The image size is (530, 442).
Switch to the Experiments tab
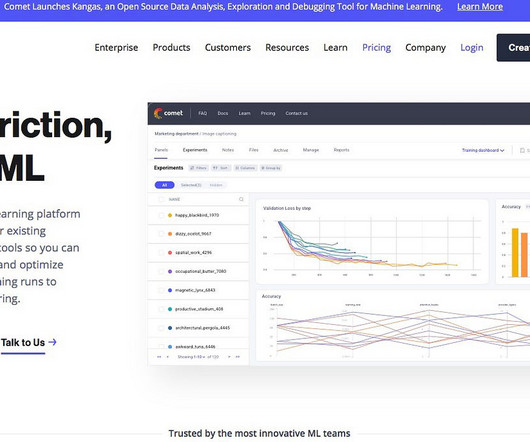[195, 150]
